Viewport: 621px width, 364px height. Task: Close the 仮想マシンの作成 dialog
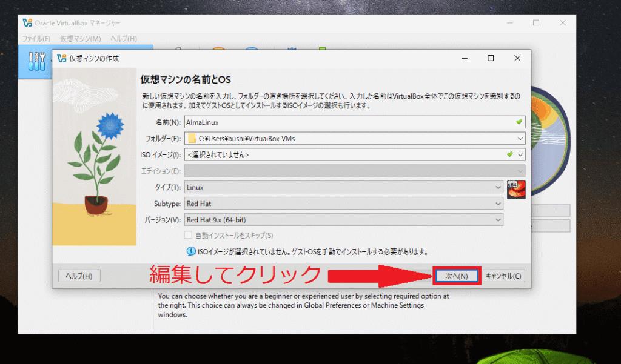517,58
